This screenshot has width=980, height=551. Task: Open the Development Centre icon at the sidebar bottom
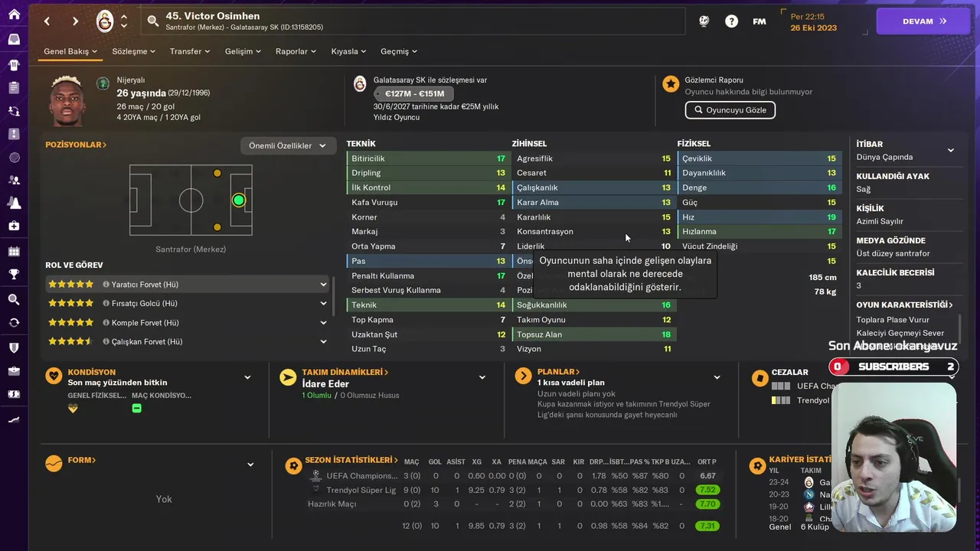pos(14,419)
